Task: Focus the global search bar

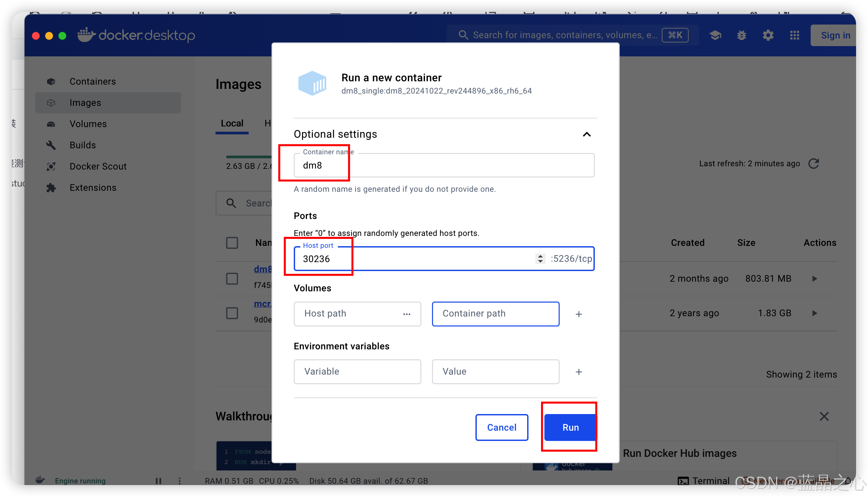Action: click(572, 35)
